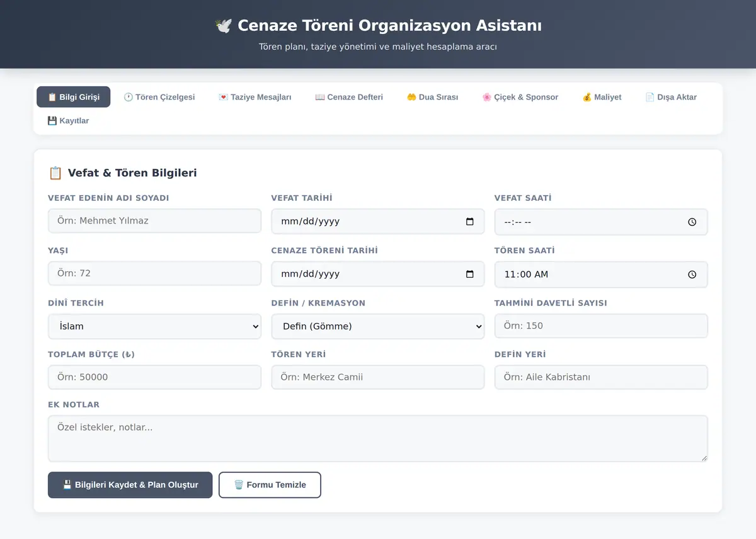This screenshot has width=756, height=539.
Task: Select the Dua Sırası tab
Action: tap(432, 97)
